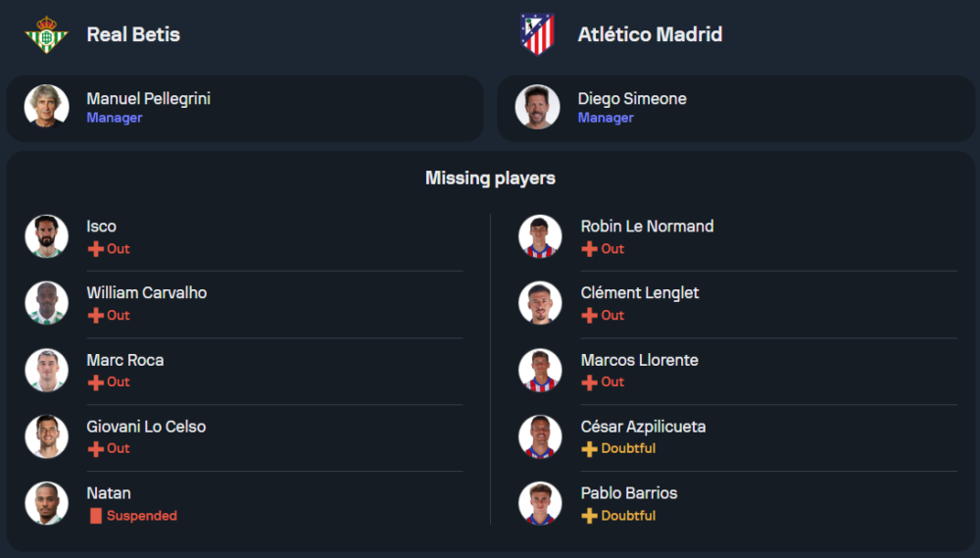This screenshot has height=558, width=980.
Task: View Marcos Llorente's player profile name
Action: (x=639, y=360)
